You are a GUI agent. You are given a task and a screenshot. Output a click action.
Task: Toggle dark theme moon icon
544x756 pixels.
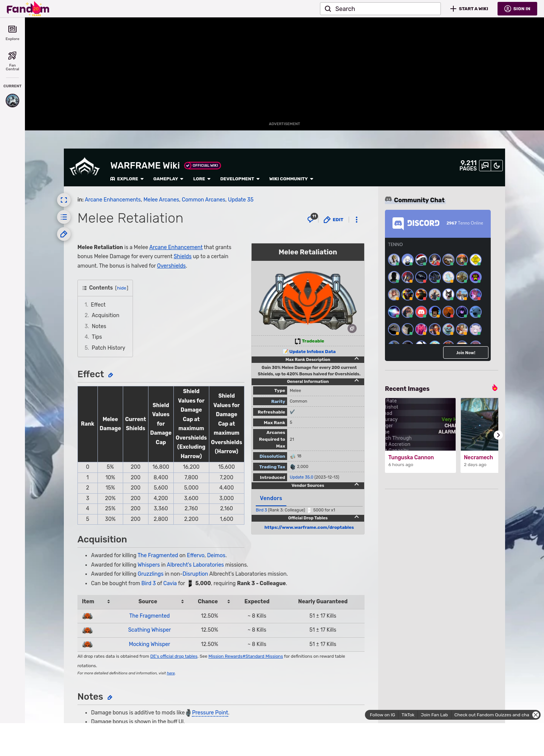click(x=497, y=166)
